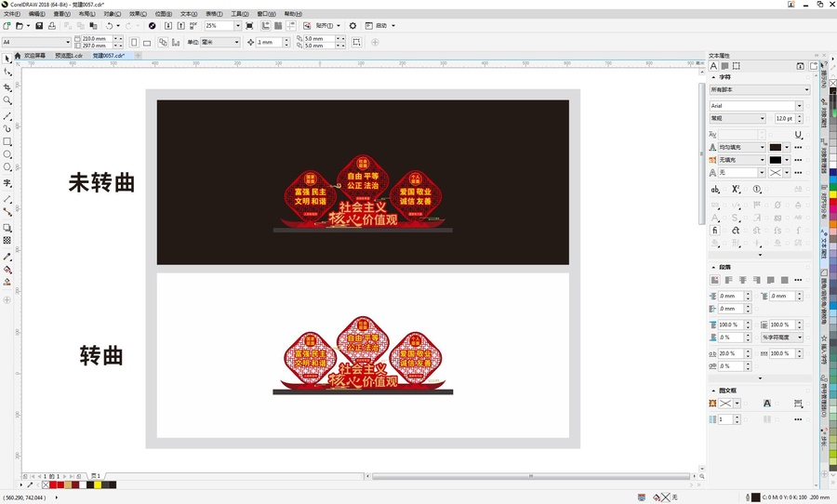Toggle the left-align paragraph button
This screenshot has width=837, height=504.
click(x=728, y=280)
